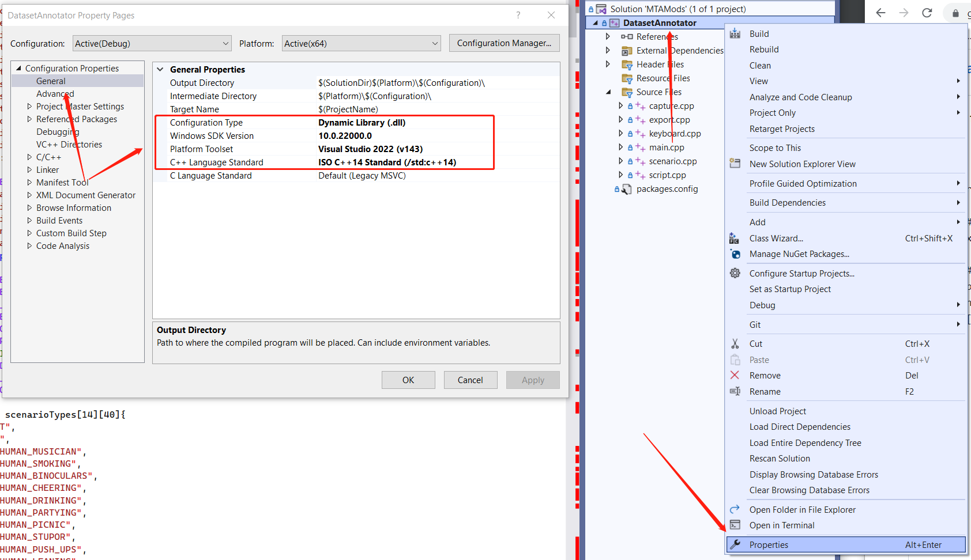
Task: Choose Clean from the context menu
Action: pyautogui.click(x=760, y=66)
